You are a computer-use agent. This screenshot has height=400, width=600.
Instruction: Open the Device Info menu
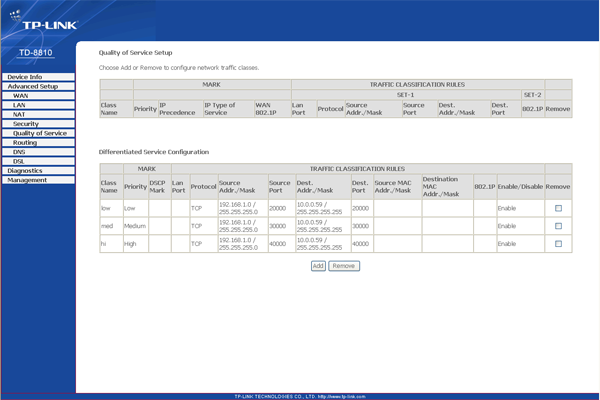pos(38,77)
